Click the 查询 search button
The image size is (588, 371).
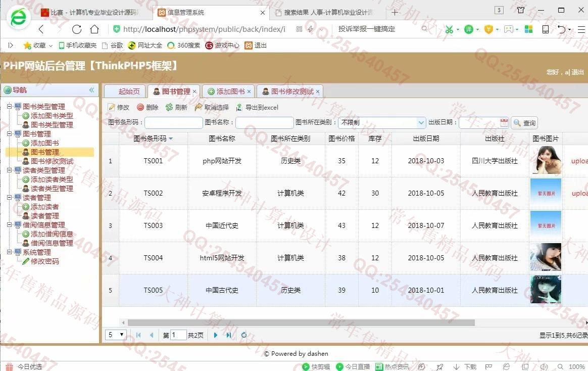(524, 123)
